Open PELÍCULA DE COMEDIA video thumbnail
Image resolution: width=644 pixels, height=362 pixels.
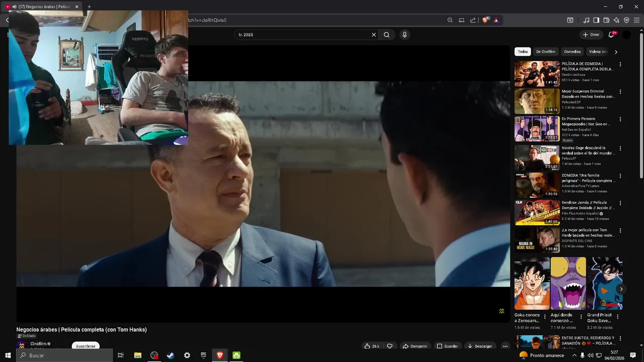pos(537,73)
